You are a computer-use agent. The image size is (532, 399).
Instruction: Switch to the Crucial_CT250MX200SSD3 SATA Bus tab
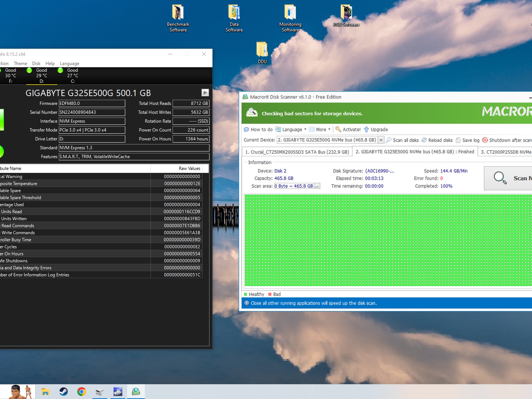(297, 152)
